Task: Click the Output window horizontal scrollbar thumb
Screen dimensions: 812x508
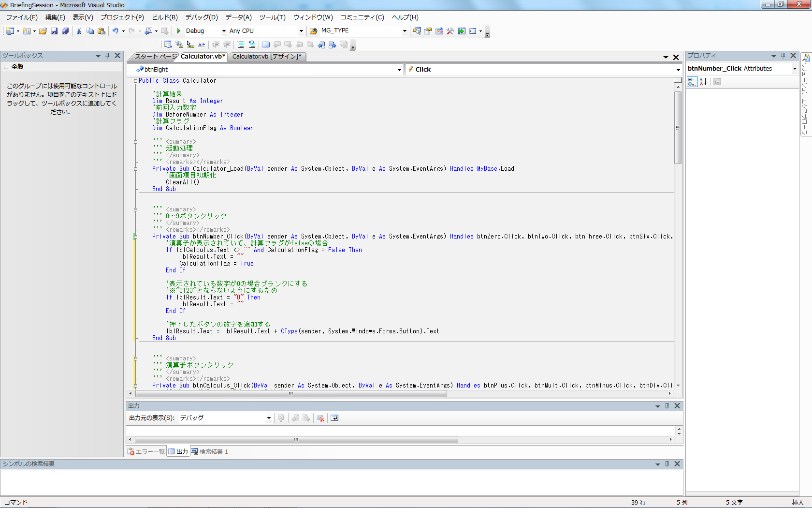Action: point(296,440)
